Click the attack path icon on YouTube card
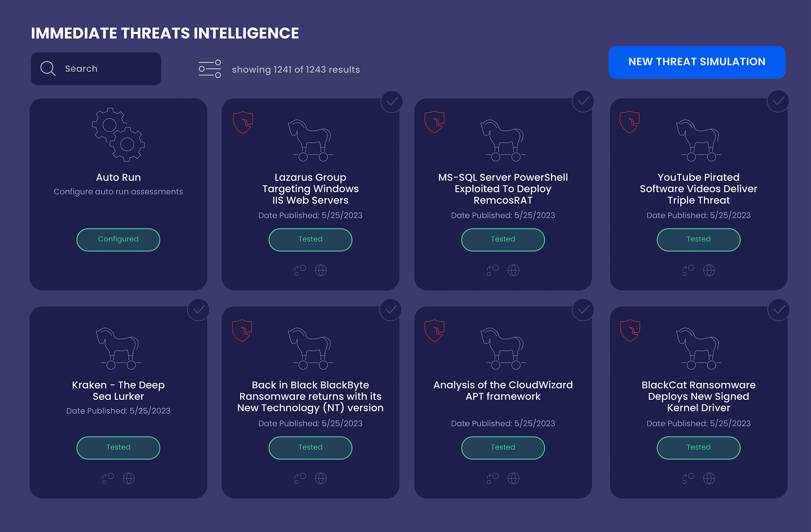811x532 pixels. pyautogui.click(x=688, y=270)
